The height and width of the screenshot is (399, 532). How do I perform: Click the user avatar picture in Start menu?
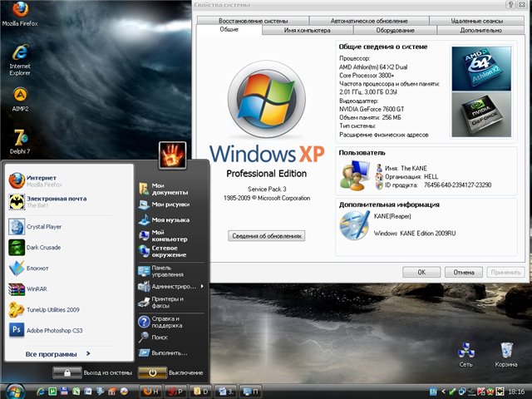pyautogui.click(x=172, y=155)
